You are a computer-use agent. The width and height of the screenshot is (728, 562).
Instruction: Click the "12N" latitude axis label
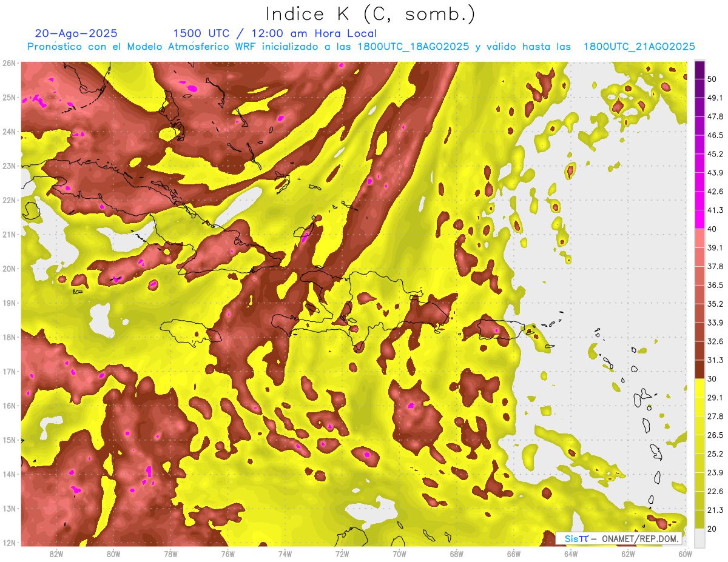click(x=8, y=543)
